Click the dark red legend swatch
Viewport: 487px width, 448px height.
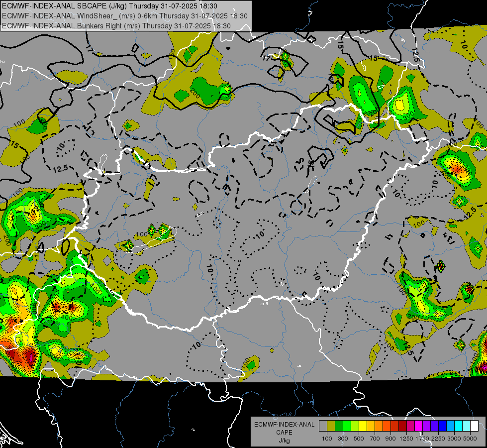point(402,426)
